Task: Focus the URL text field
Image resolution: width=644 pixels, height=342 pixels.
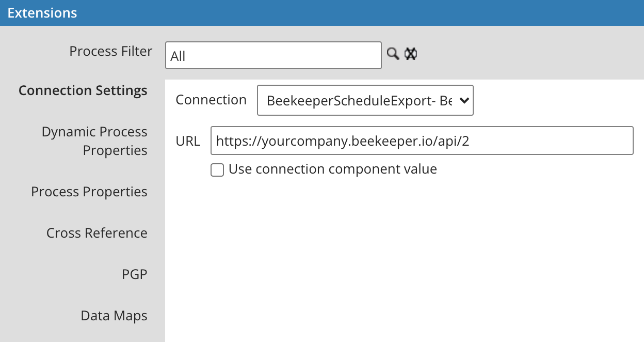Action: [422, 141]
